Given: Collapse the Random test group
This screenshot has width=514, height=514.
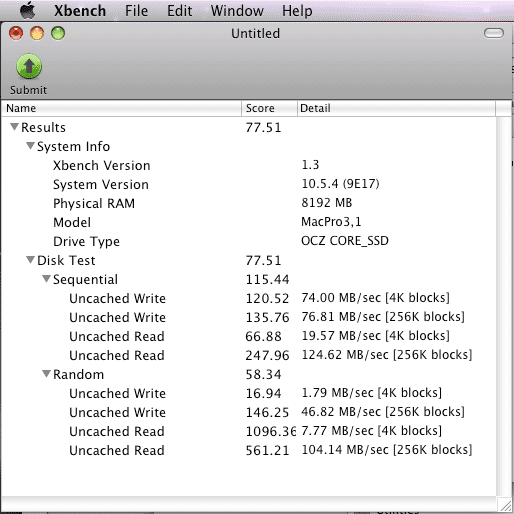Looking at the screenshot, I should coord(46,374).
